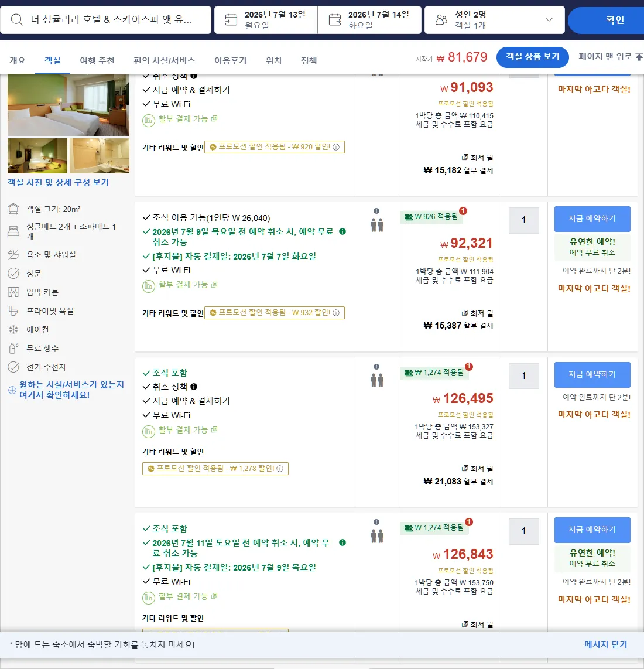
Task: Click blackout curtain icon
Action: tap(13, 292)
